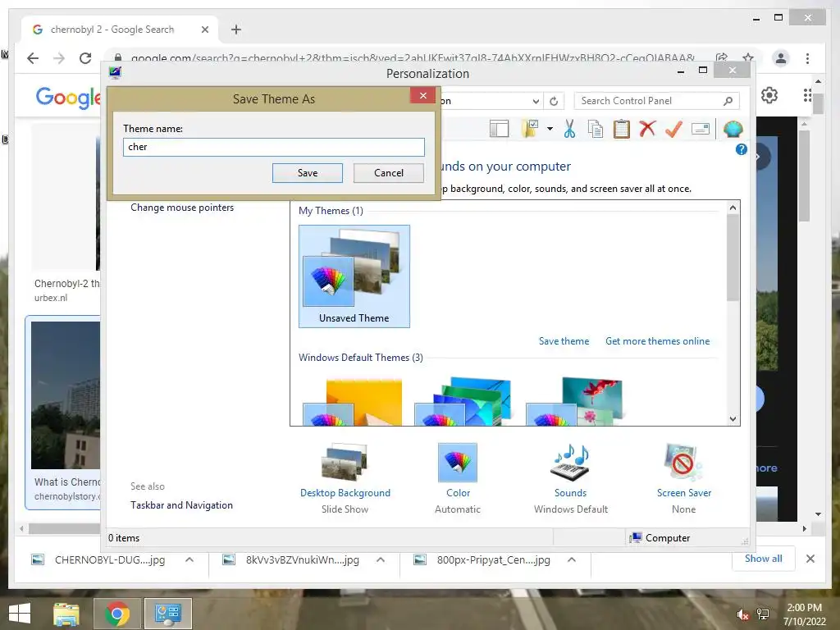This screenshot has height=630, width=840.
Task: Open CHERNOBYL-DUG download options chevron
Action: tap(189, 559)
